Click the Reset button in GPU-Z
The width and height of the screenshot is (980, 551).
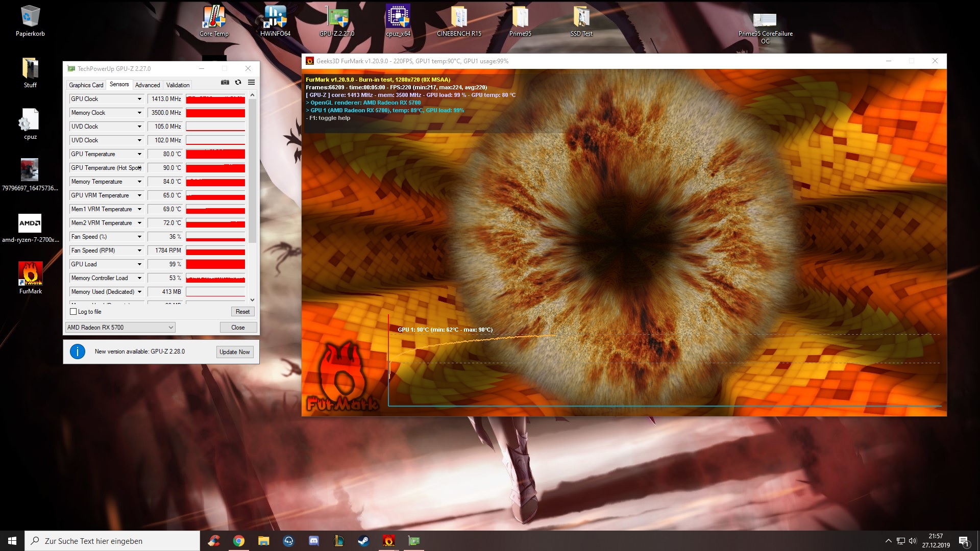click(242, 312)
